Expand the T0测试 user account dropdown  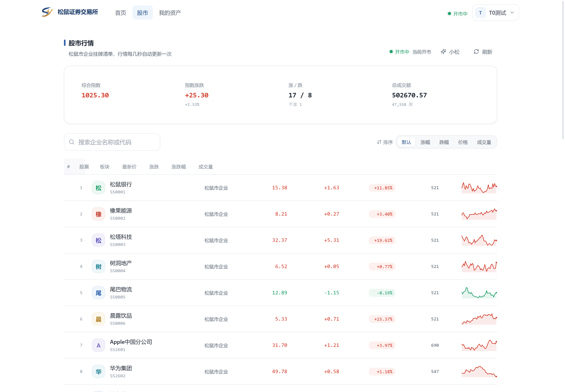tap(495, 13)
